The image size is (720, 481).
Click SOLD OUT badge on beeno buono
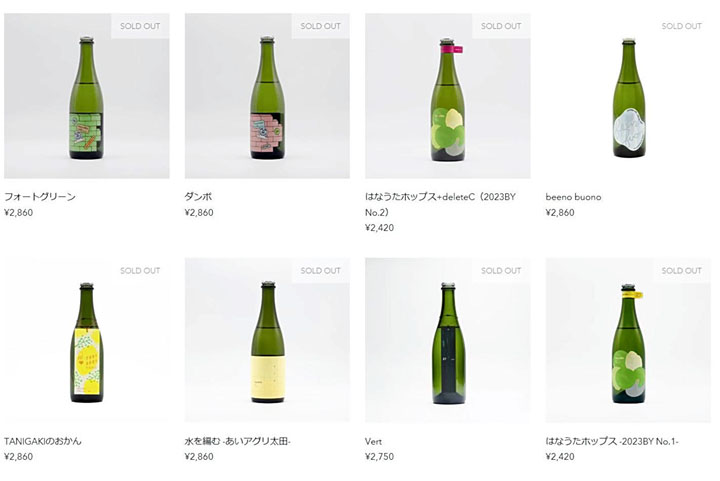click(x=681, y=26)
